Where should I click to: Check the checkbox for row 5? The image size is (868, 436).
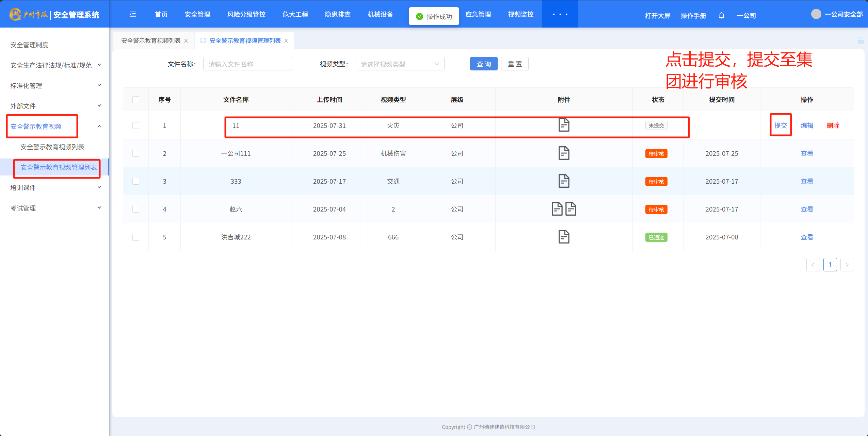[136, 237]
